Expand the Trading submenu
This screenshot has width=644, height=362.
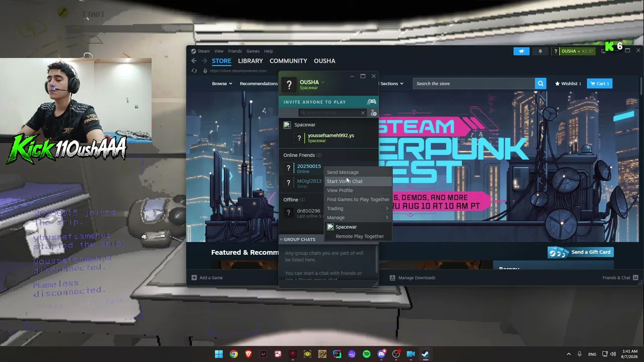pyautogui.click(x=358, y=209)
